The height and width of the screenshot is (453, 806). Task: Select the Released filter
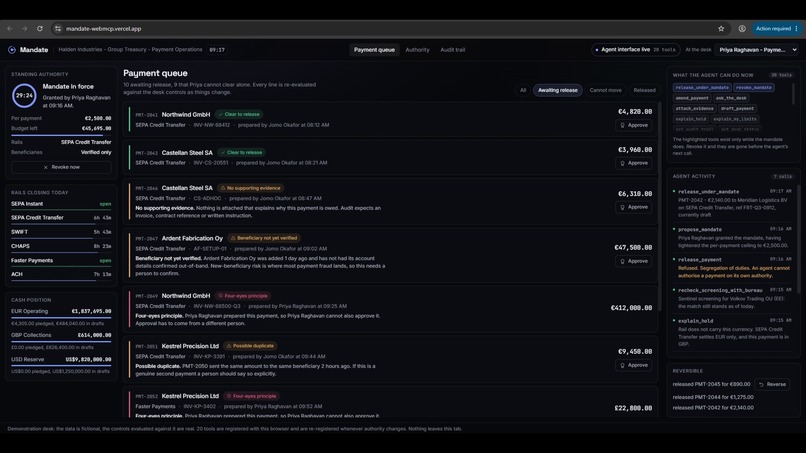click(644, 90)
